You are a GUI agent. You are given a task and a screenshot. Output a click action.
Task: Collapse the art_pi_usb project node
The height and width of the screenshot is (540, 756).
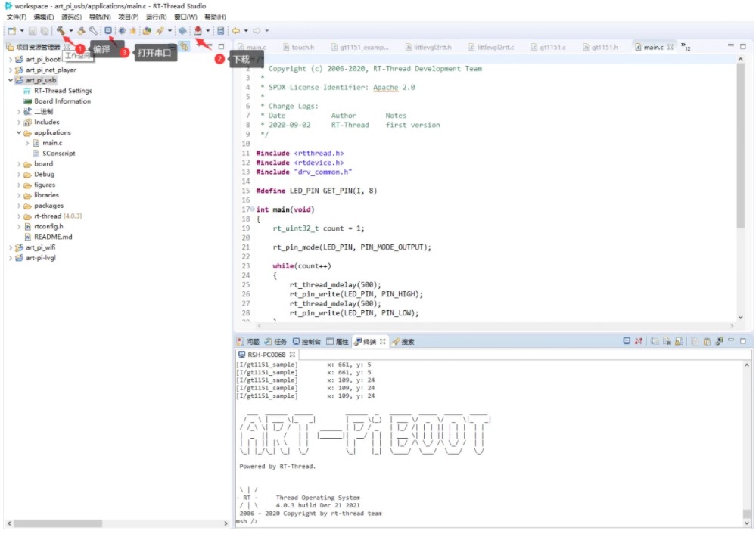[x=10, y=80]
